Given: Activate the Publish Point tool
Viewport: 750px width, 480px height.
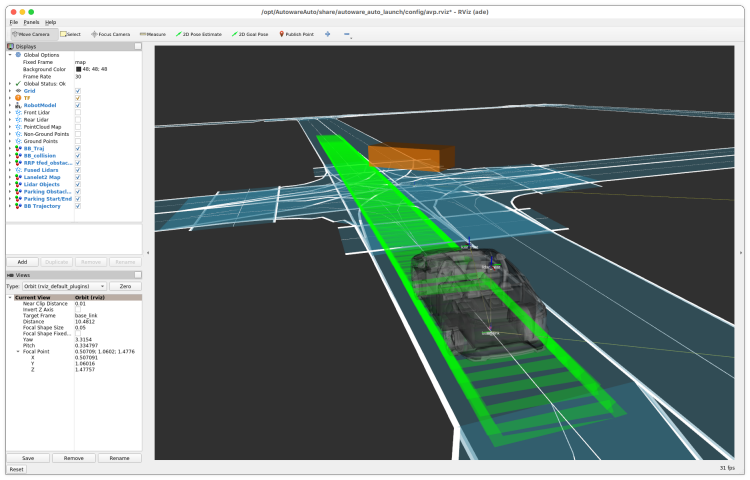Looking at the screenshot, I should [x=297, y=33].
